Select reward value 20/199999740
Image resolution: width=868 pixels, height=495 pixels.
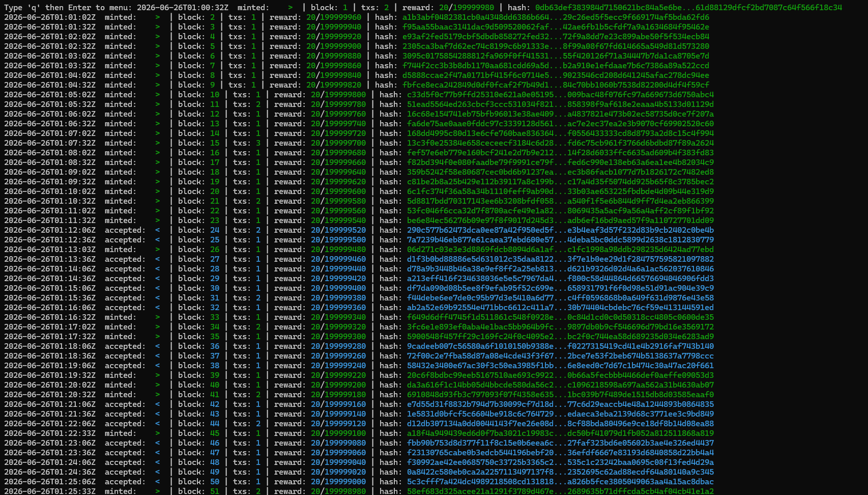[338, 124]
